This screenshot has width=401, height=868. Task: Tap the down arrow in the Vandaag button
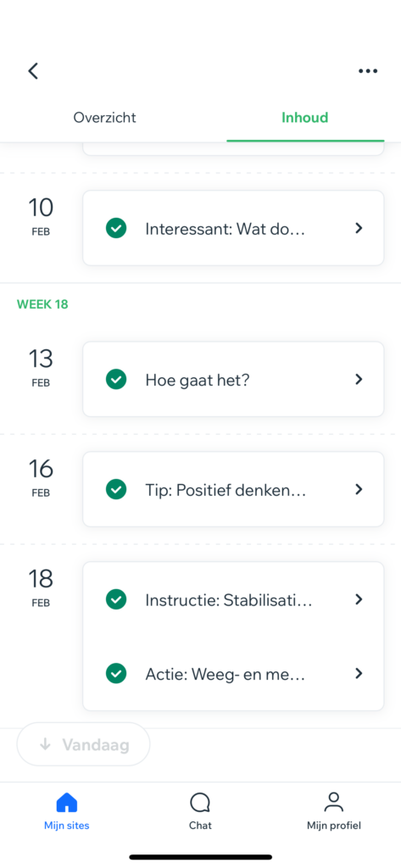click(x=46, y=744)
